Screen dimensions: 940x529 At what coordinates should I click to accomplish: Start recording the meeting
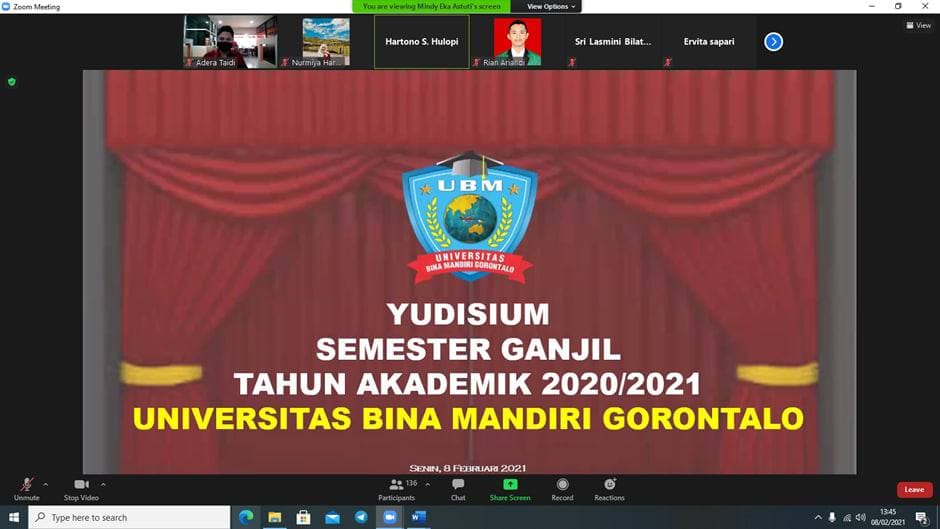[x=562, y=487]
